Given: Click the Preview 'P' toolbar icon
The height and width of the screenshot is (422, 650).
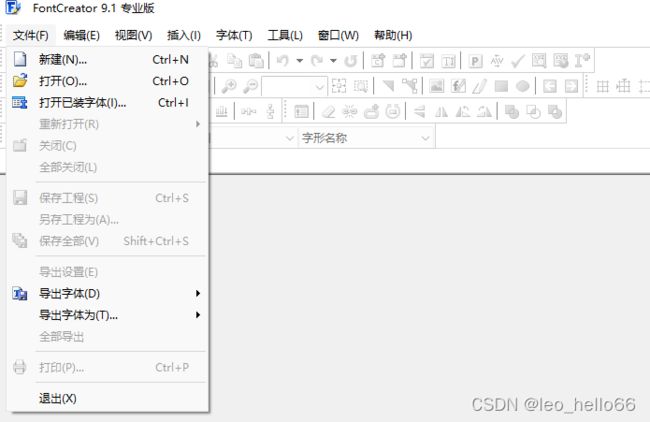Looking at the screenshot, I should [475, 61].
